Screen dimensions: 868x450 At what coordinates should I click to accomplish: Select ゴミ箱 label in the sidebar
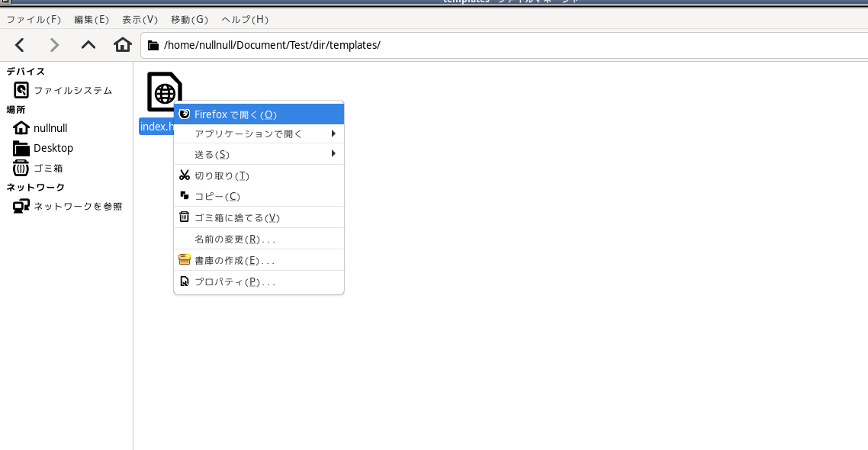(48, 168)
